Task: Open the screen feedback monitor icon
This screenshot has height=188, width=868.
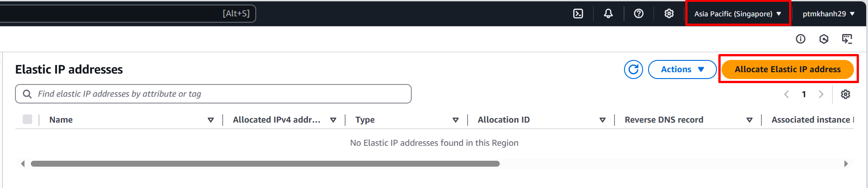Action: 847,39
